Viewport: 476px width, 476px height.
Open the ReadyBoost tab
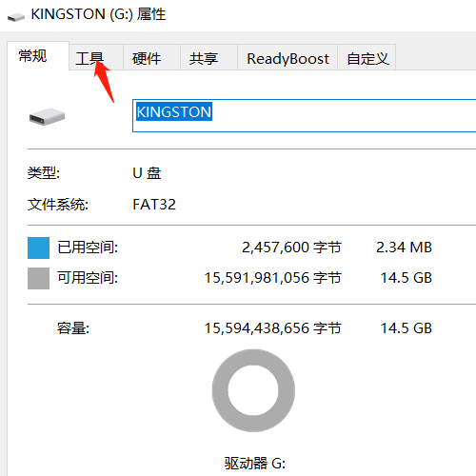pos(288,58)
